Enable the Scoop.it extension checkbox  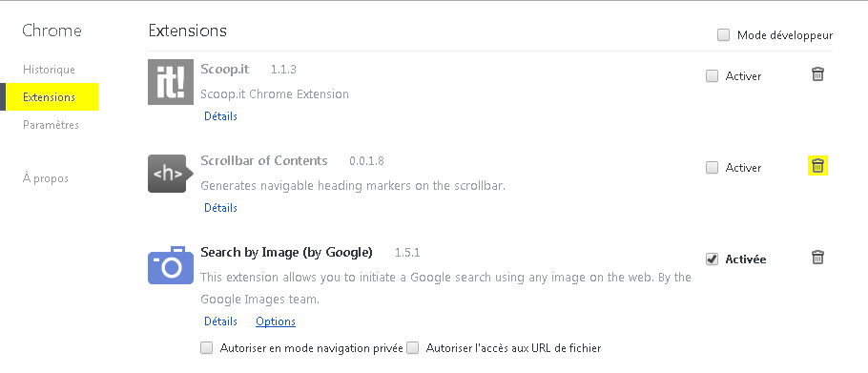[x=712, y=75]
